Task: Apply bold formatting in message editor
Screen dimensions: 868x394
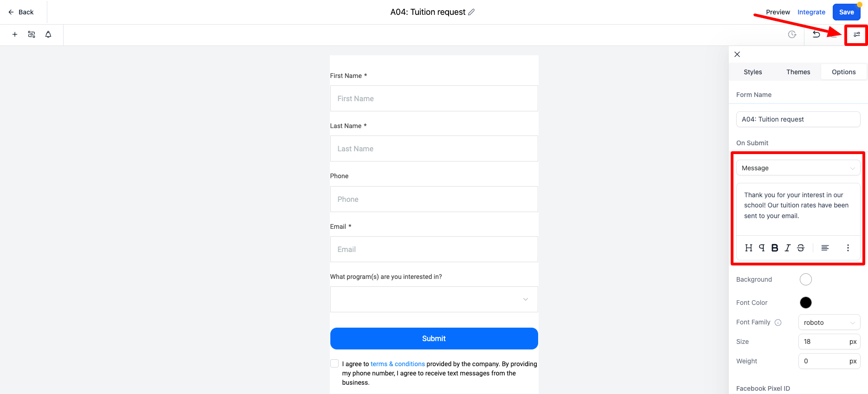Action: (x=775, y=248)
